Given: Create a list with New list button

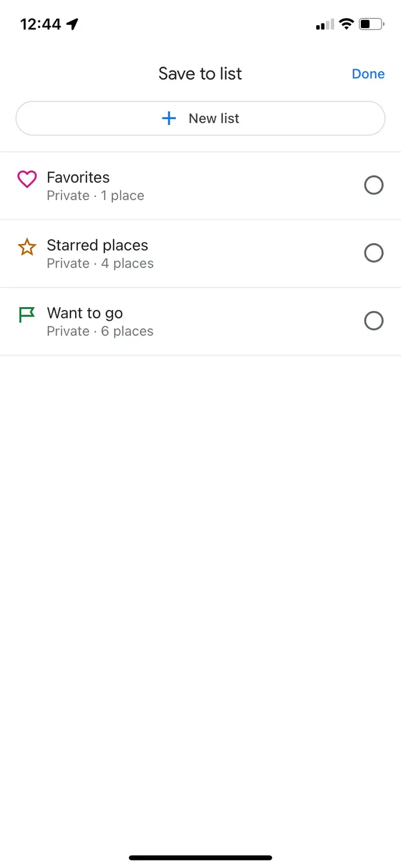Looking at the screenshot, I should click(200, 119).
